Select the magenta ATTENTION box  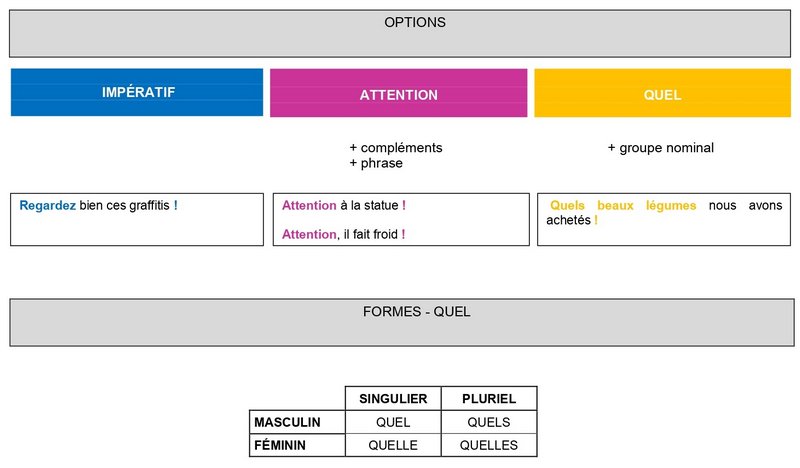[398, 94]
